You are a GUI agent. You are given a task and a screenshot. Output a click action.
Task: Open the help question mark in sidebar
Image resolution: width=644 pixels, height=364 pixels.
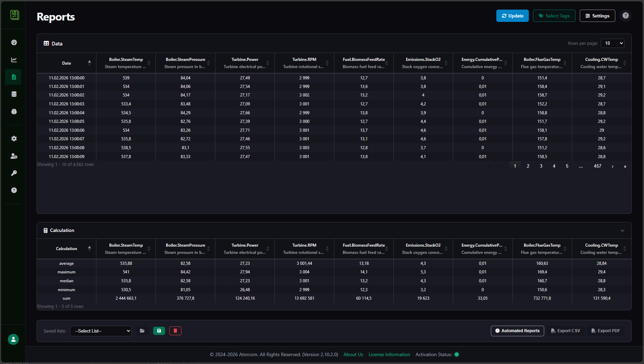(14, 190)
